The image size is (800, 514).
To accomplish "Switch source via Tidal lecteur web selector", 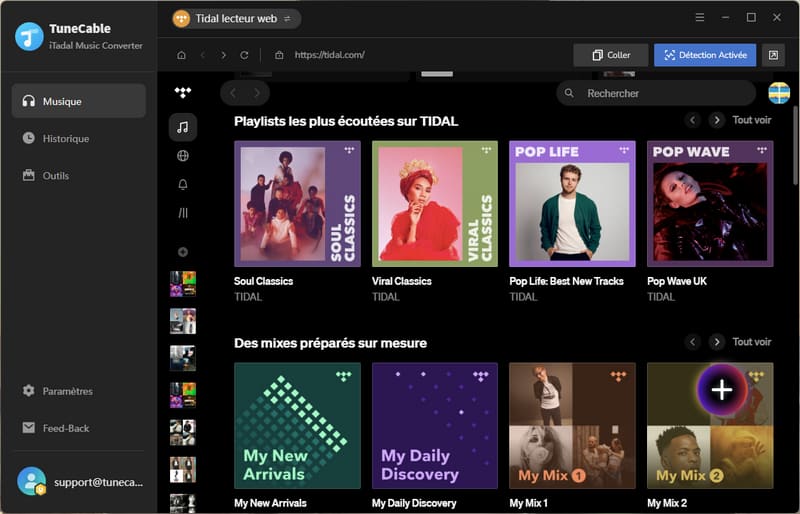I will pyautogui.click(x=236, y=19).
